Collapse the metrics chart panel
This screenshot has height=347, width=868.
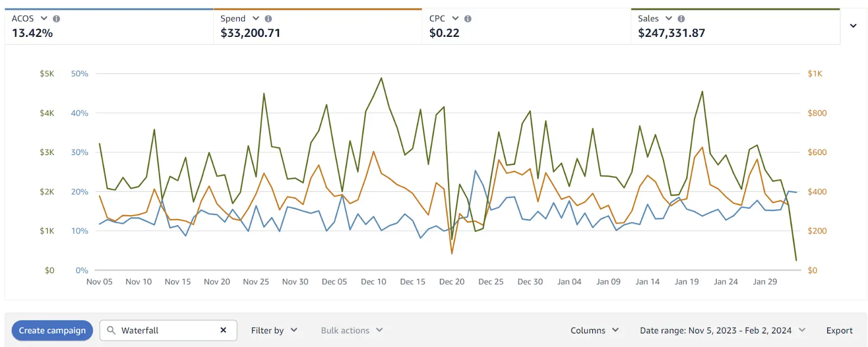[853, 25]
